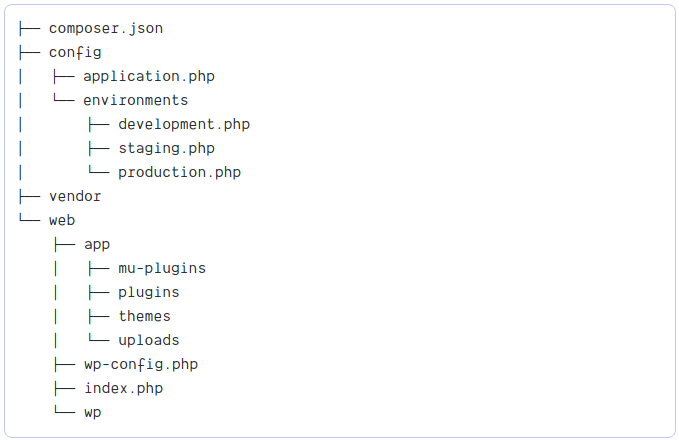Click the branch connector before config
The height and width of the screenshot is (440, 679).
click(x=29, y=53)
